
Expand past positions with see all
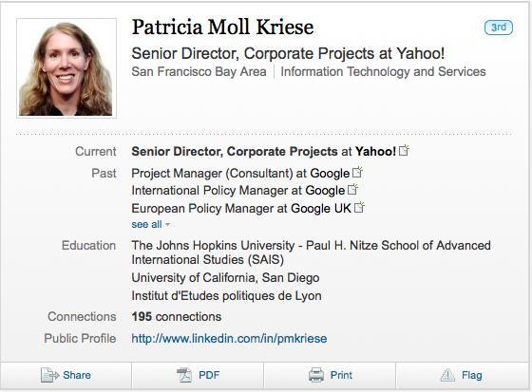[x=146, y=225]
